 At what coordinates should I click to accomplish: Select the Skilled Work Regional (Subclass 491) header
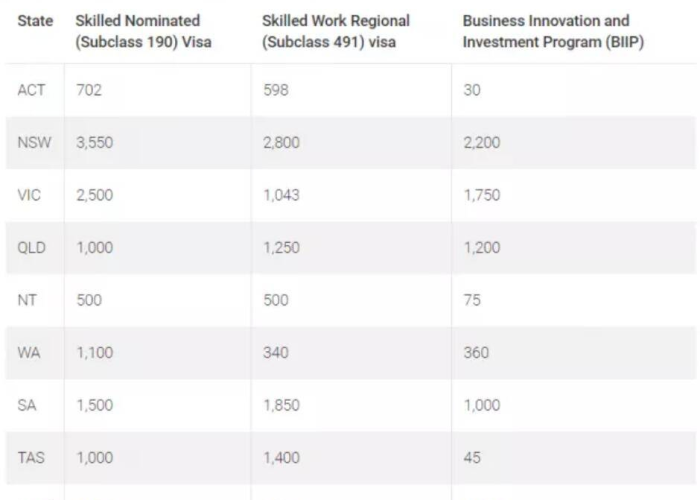coord(336,31)
